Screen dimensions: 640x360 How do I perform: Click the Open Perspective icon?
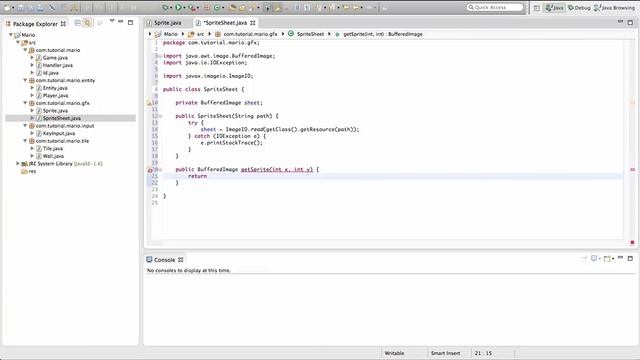[x=537, y=8]
